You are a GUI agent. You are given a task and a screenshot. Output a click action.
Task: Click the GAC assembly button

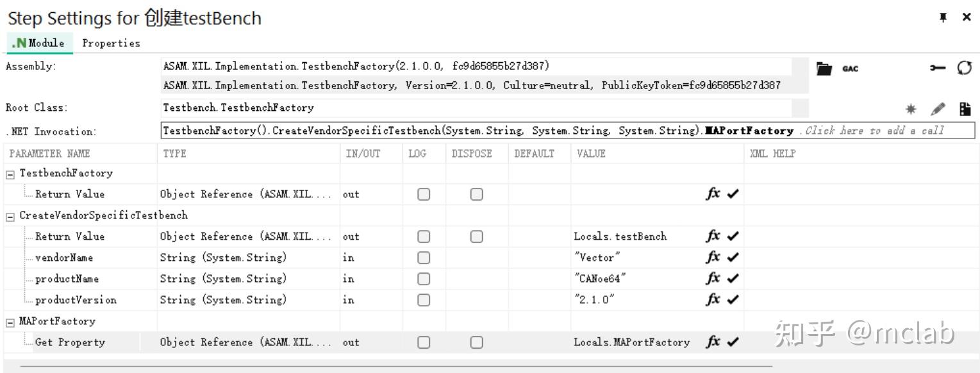850,69
